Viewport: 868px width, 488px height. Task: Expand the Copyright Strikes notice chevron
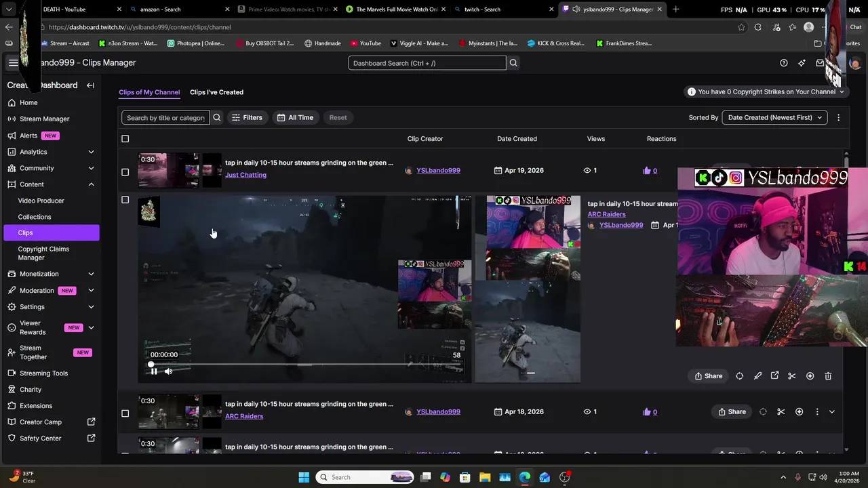(842, 91)
